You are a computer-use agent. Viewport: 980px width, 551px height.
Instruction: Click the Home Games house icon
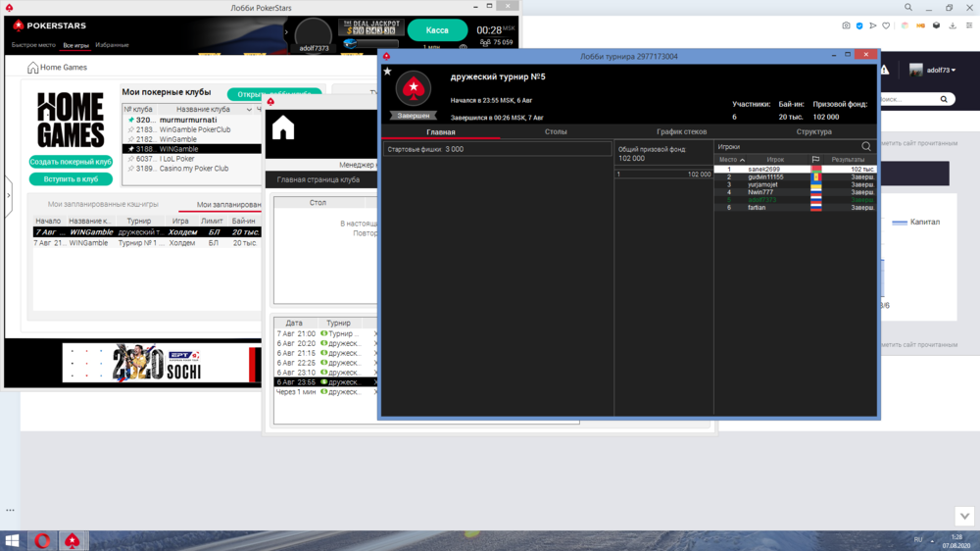[33, 68]
